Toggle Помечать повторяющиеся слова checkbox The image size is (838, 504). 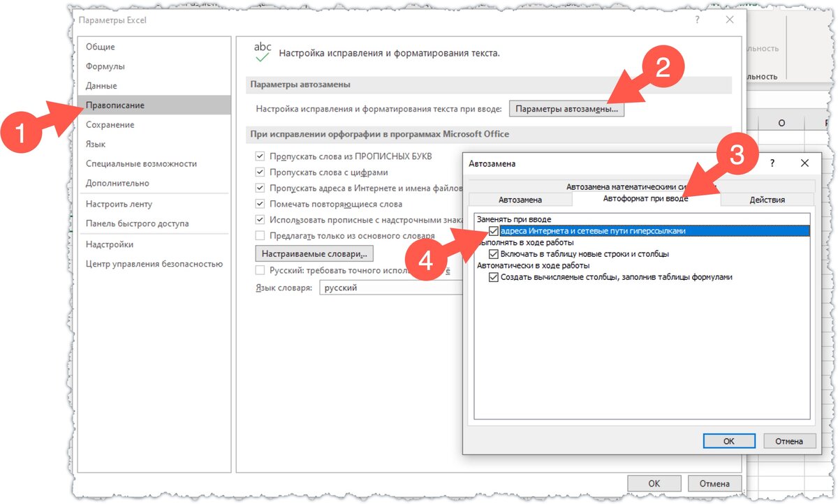click(x=260, y=205)
